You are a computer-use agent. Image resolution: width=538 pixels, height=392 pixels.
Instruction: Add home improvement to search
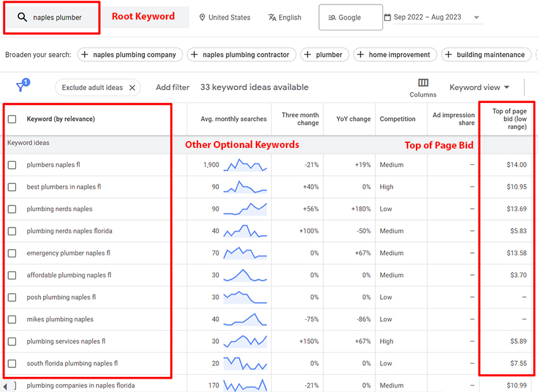[x=395, y=54]
